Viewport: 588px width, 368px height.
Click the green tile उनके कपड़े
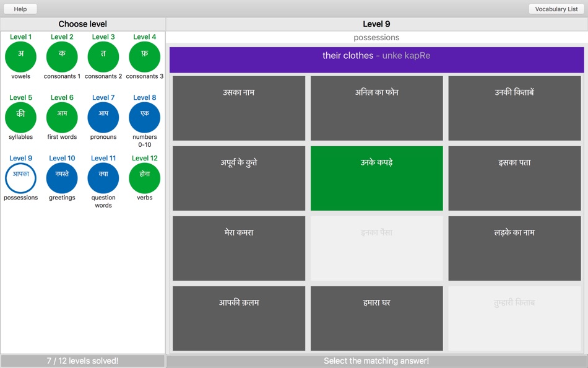click(x=376, y=178)
